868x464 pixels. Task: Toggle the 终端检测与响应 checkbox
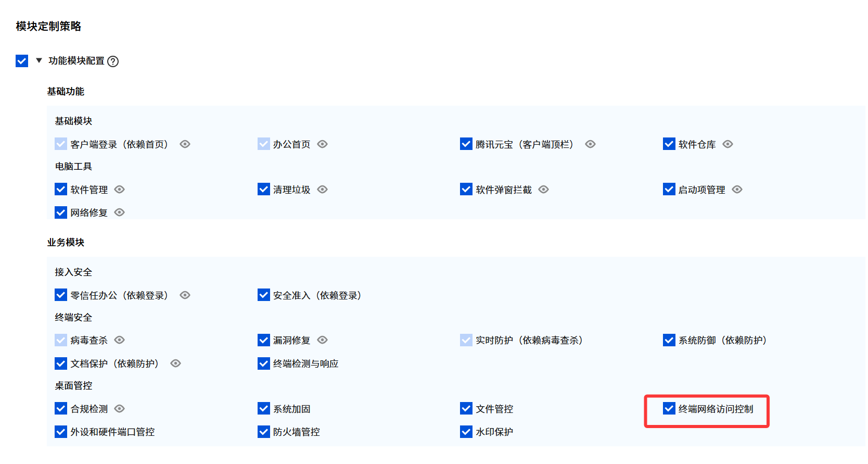tap(264, 363)
